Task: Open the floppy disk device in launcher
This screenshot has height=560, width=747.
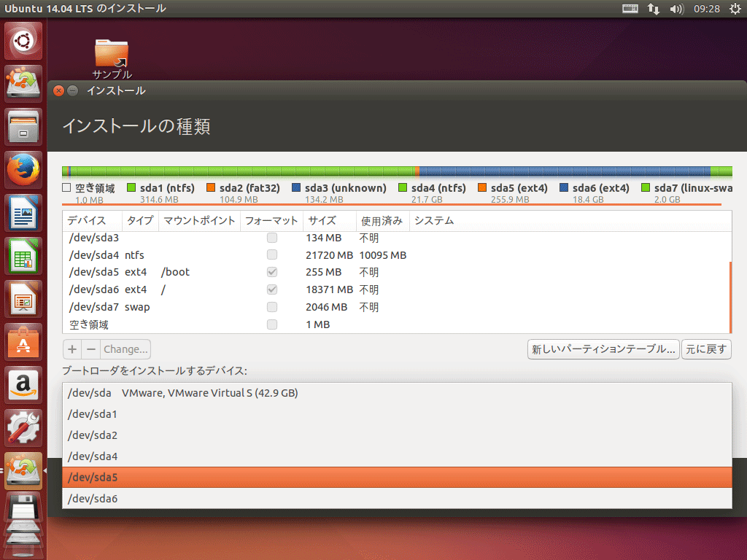Action: point(23,507)
